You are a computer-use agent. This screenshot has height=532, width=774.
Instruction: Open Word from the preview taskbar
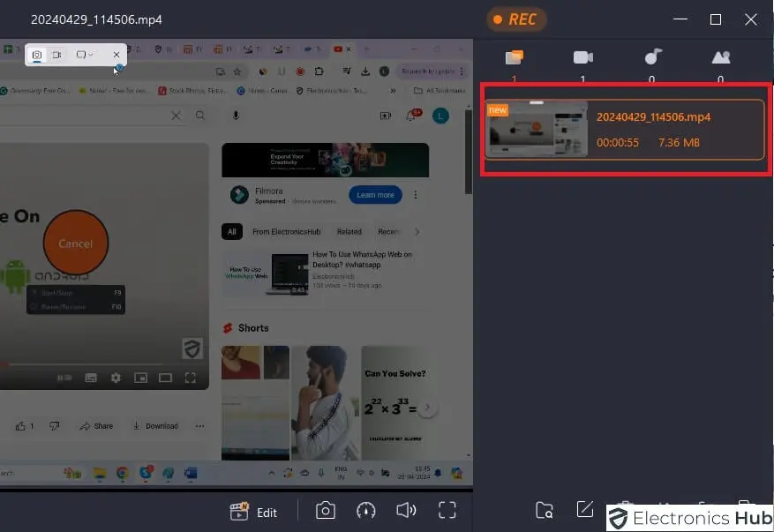pos(191,473)
